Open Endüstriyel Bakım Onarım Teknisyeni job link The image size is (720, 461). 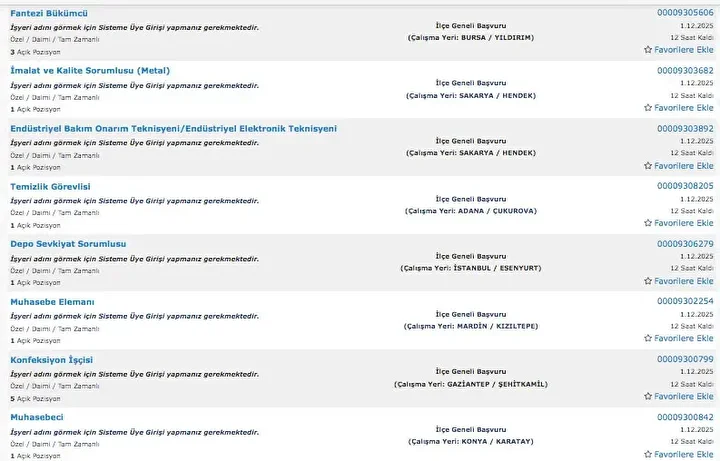coord(173,128)
